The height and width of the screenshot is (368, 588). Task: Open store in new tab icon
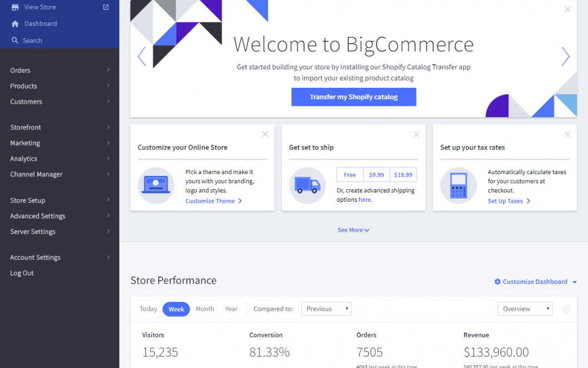(106, 7)
